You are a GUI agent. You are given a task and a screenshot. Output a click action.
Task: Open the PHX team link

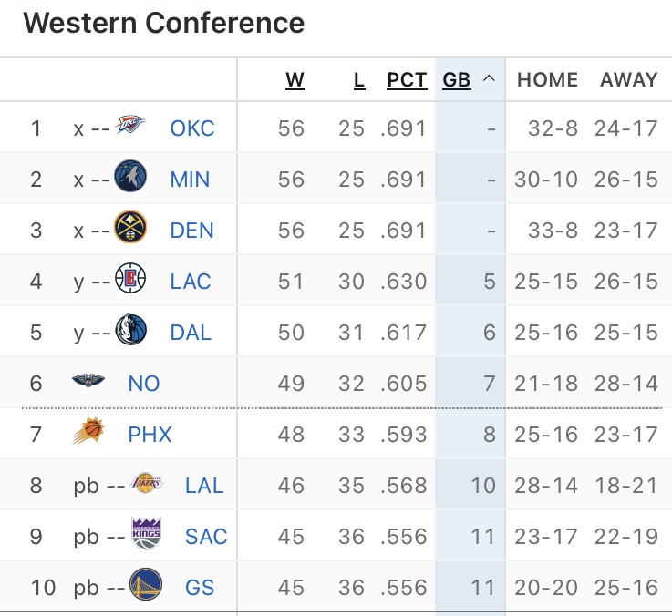tap(150, 434)
